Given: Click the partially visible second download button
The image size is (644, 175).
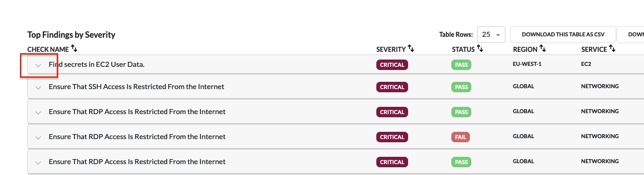Looking at the screenshot, I should 631,35.
